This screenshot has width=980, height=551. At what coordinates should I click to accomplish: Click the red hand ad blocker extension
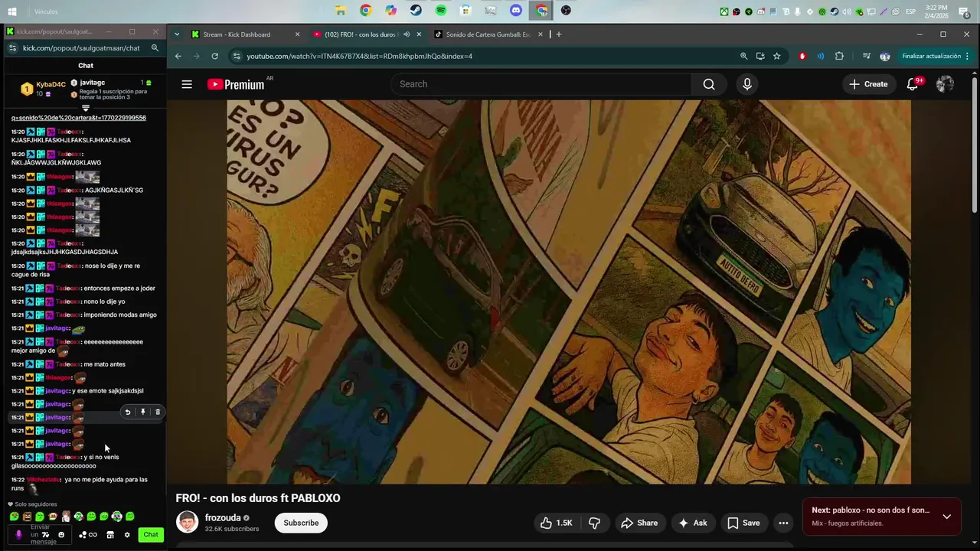(x=802, y=56)
